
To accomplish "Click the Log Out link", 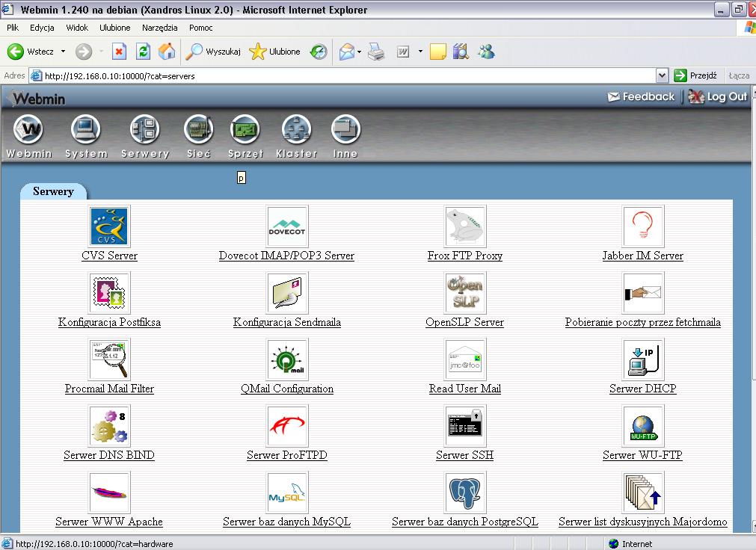I will click(x=717, y=97).
